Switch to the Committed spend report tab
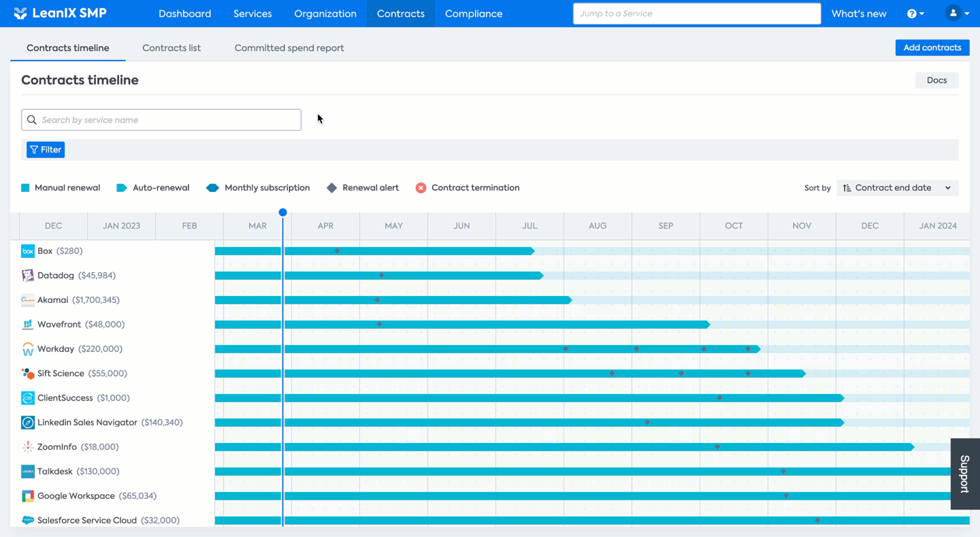 pyautogui.click(x=289, y=48)
